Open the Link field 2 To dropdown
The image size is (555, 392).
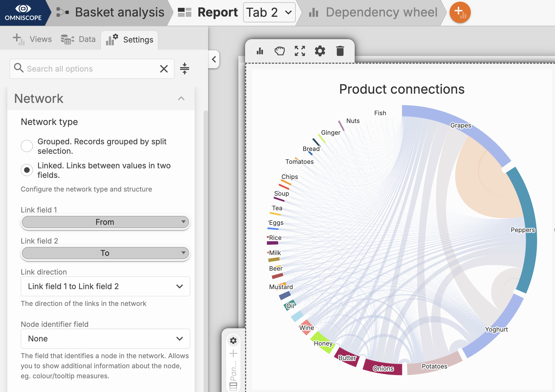[x=105, y=253]
